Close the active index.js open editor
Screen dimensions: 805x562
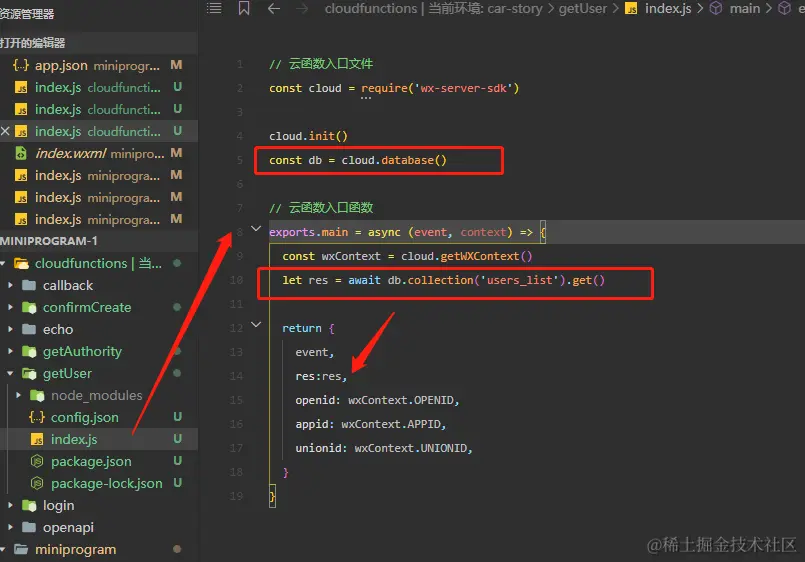point(6,131)
